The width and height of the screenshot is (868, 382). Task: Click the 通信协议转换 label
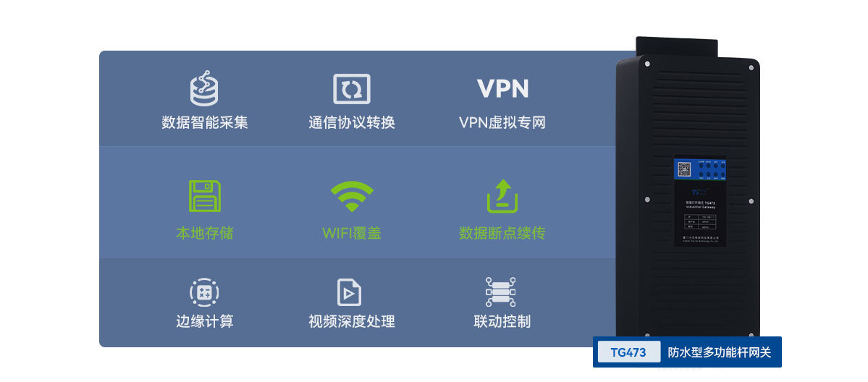tap(352, 122)
